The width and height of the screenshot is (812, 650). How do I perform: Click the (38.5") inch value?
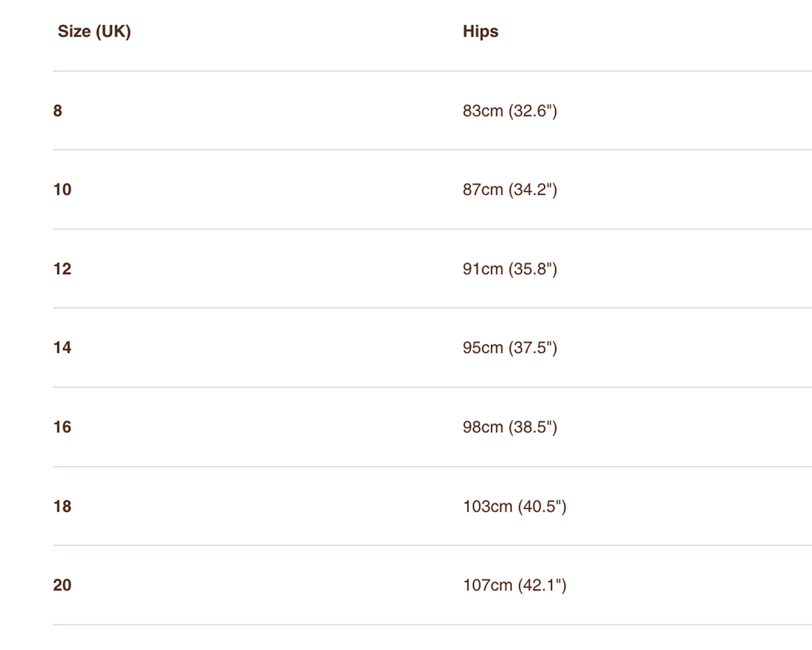(533, 427)
